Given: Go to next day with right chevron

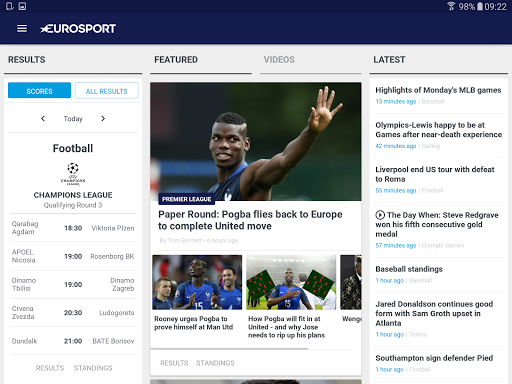Looking at the screenshot, I should (103, 119).
